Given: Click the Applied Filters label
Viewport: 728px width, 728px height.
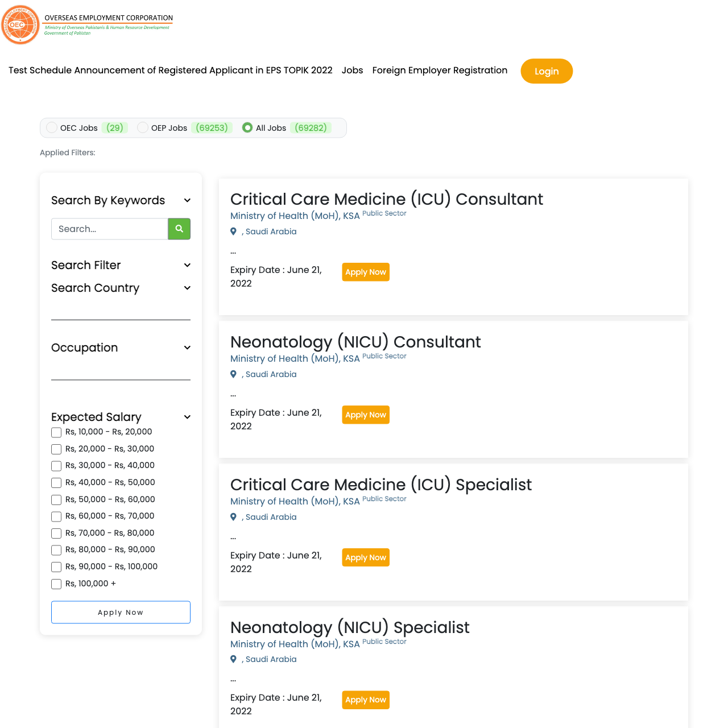Looking at the screenshot, I should 68,152.
